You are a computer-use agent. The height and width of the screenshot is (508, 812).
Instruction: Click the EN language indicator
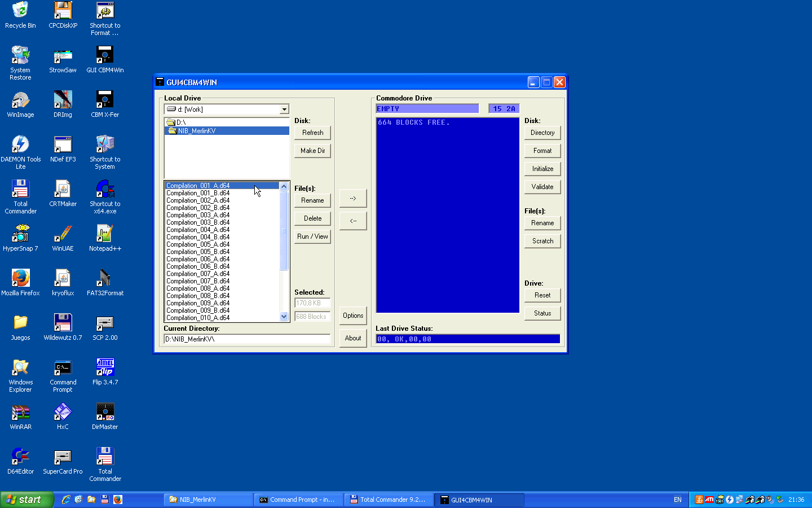(x=678, y=500)
